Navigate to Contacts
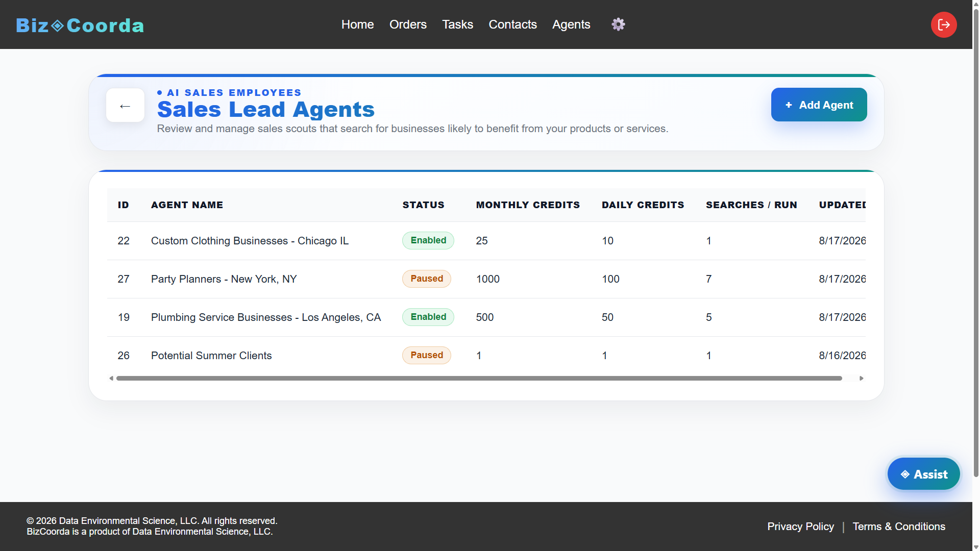 click(512, 24)
